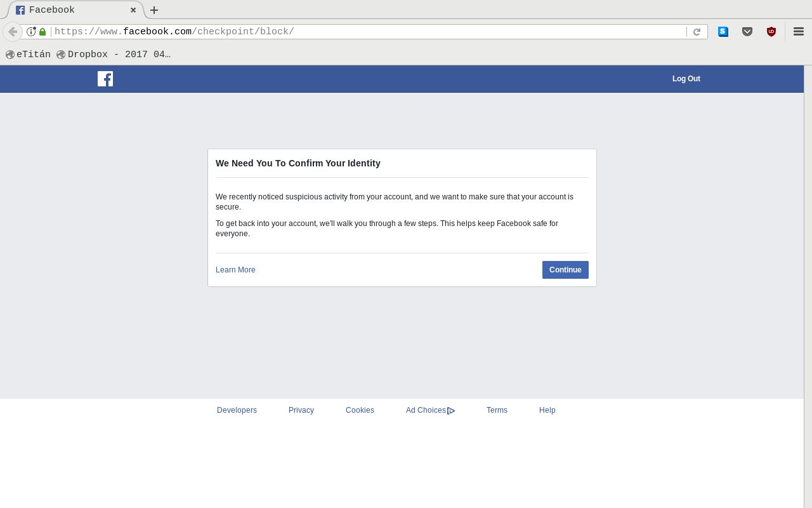This screenshot has height=508, width=812.
Task: Click the browser back arrow button
Action: tap(12, 32)
